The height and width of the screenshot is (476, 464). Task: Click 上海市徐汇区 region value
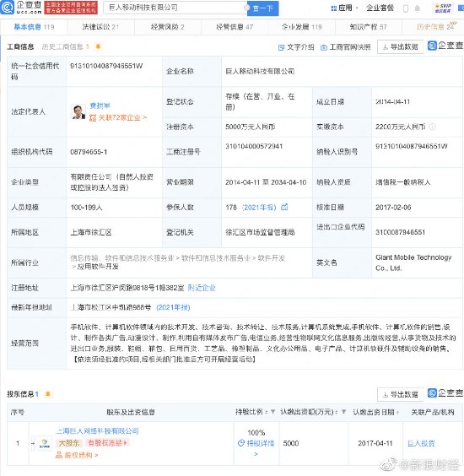coord(91,233)
